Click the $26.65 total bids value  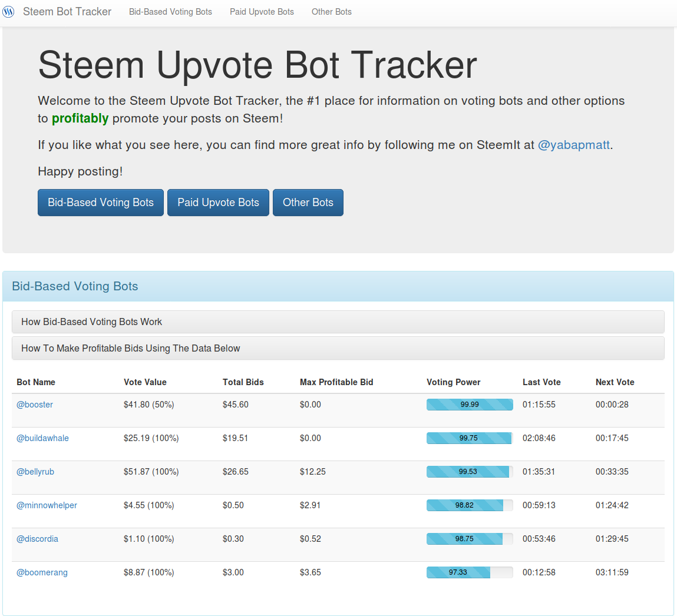point(235,472)
